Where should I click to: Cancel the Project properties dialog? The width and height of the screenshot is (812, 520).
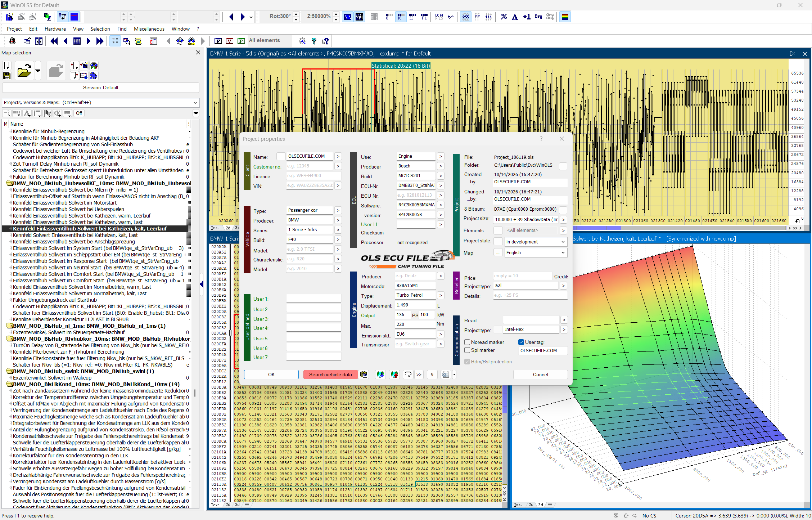[x=540, y=375]
